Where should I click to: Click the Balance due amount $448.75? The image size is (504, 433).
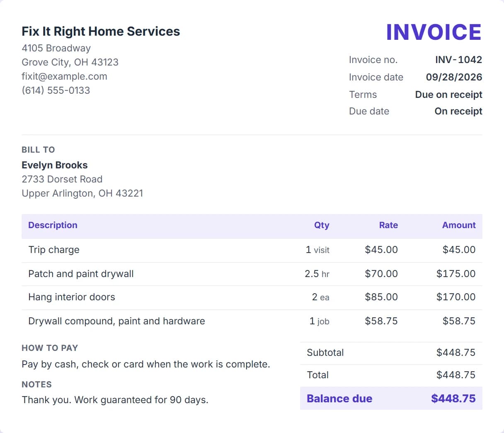(453, 399)
